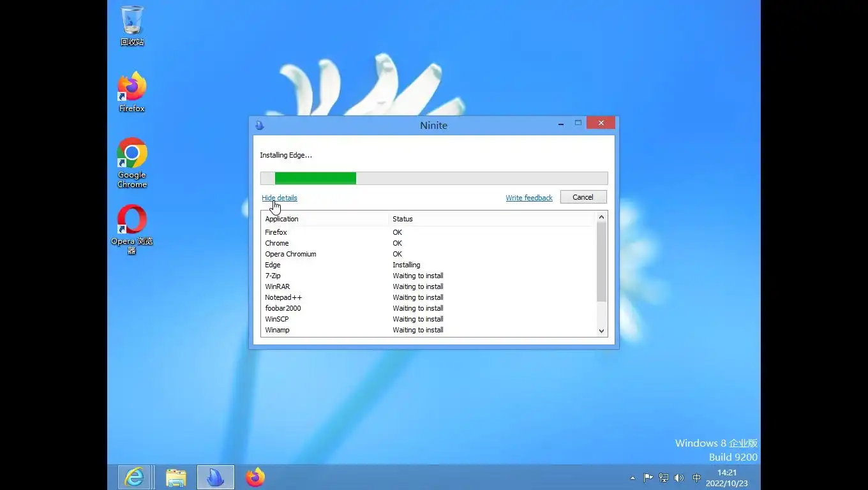Image resolution: width=868 pixels, height=490 pixels.
Task: Click the list scrollbar up arrow
Action: click(601, 218)
